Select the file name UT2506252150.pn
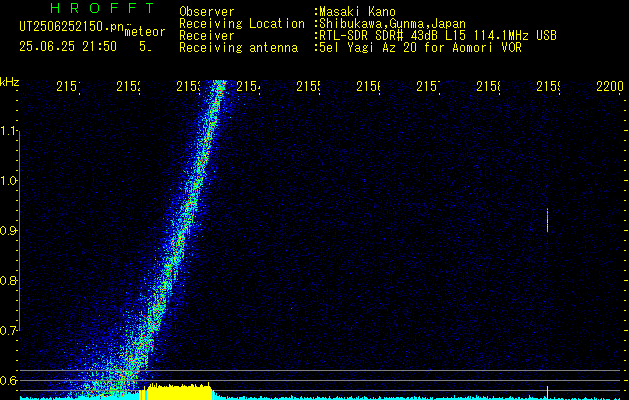 72,27
